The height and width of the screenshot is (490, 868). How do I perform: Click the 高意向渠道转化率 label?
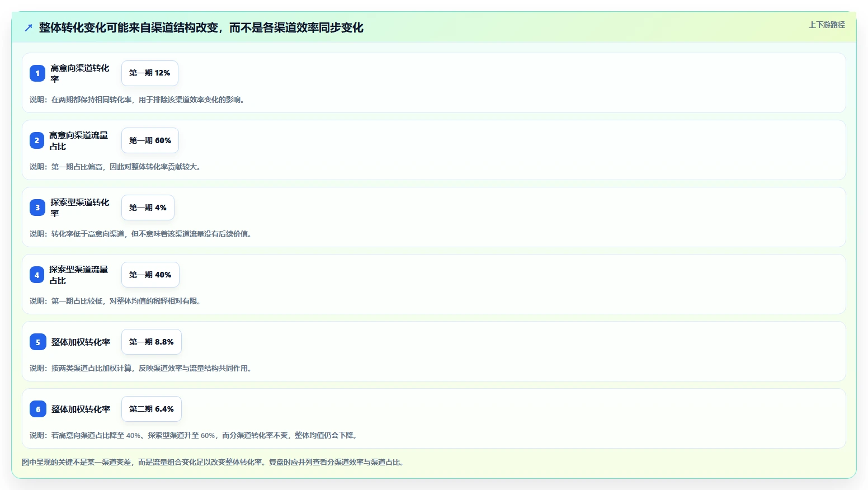[x=80, y=73]
